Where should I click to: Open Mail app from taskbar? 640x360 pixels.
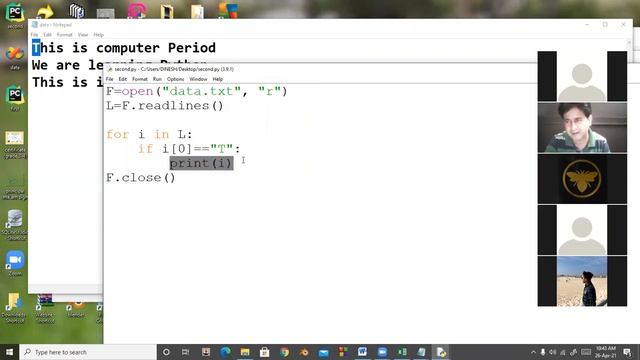323,352
